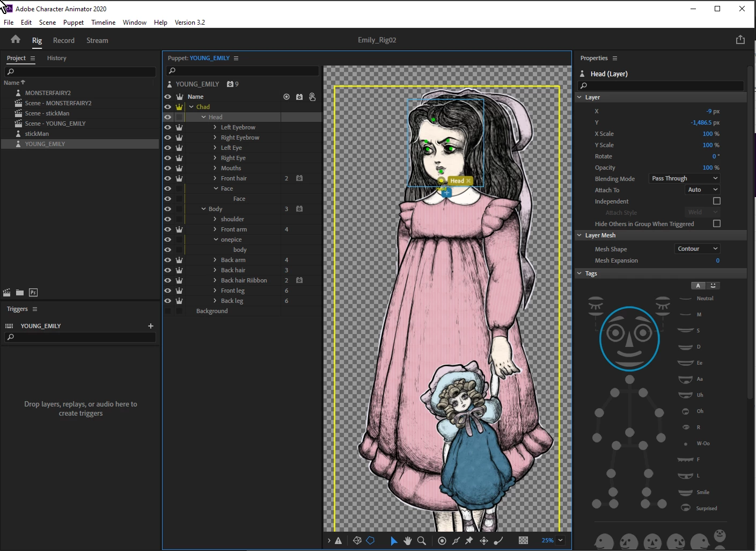Go to Home screen icon
The image size is (756, 551).
[x=16, y=39]
